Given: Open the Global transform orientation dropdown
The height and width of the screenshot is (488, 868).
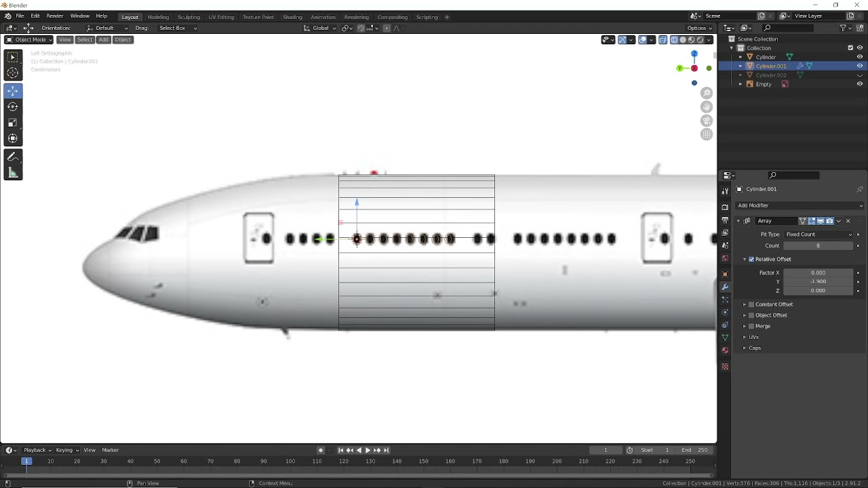Looking at the screenshot, I should pos(319,28).
